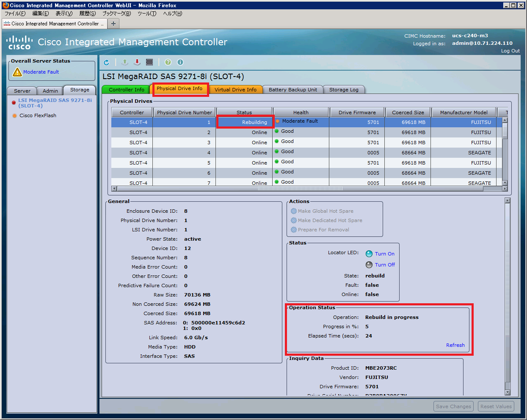This screenshot has height=420, width=527.
Task: Open the Battery Backup Unit tab
Action: click(293, 90)
